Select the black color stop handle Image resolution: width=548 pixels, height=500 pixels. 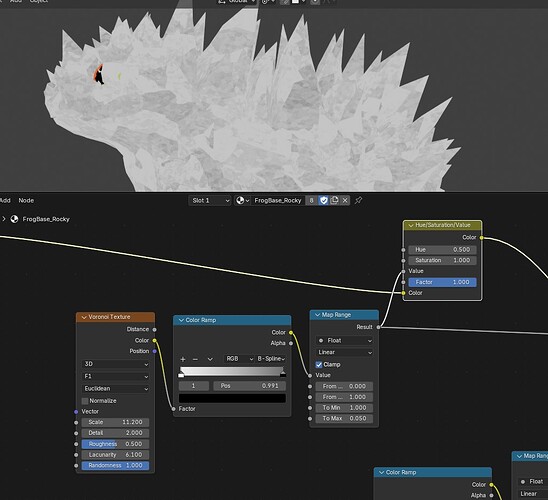click(283, 374)
